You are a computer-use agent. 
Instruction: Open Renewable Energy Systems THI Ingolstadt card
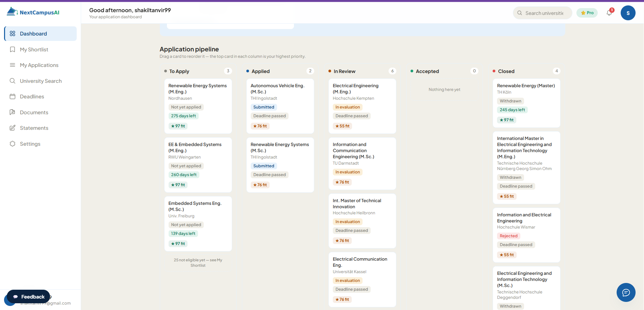[x=280, y=165]
